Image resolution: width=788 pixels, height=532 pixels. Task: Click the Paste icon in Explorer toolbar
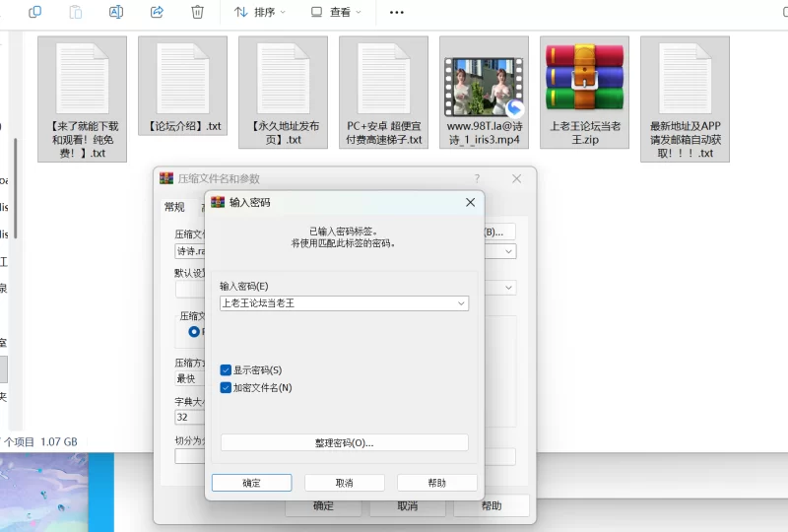coord(76,12)
